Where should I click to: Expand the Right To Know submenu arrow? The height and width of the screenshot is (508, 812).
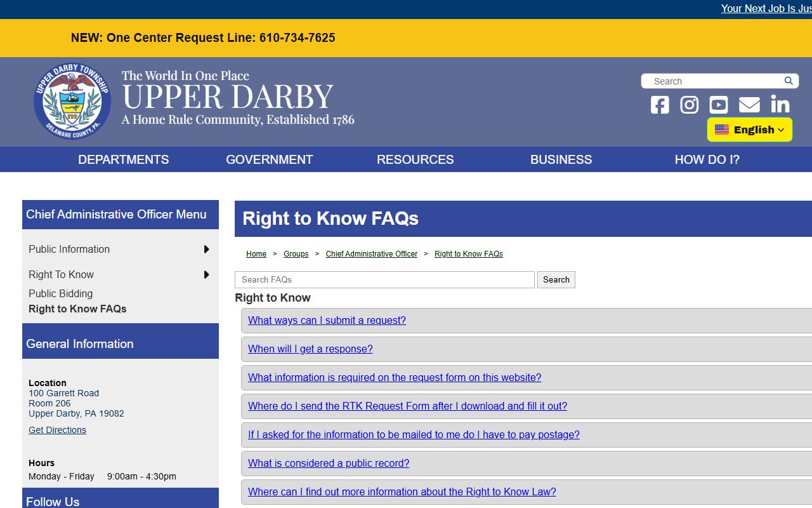pyautogui.click(x=206, y=275)
